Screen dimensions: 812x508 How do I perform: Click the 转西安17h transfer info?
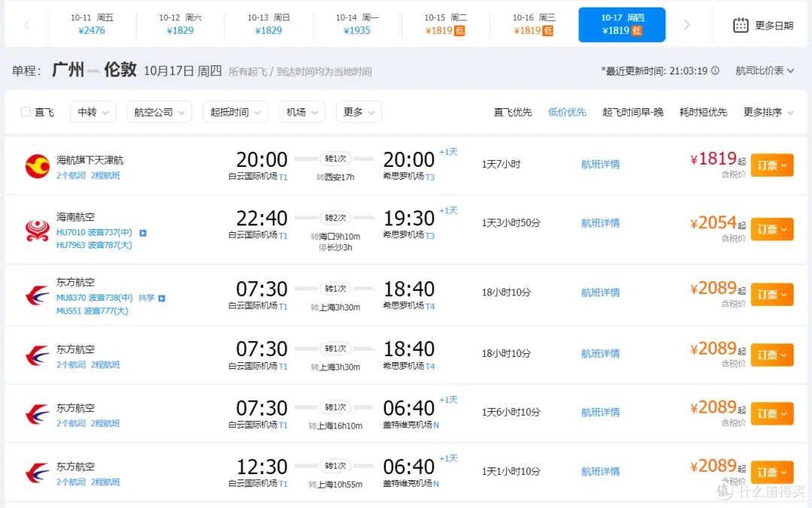coord(335,177)
